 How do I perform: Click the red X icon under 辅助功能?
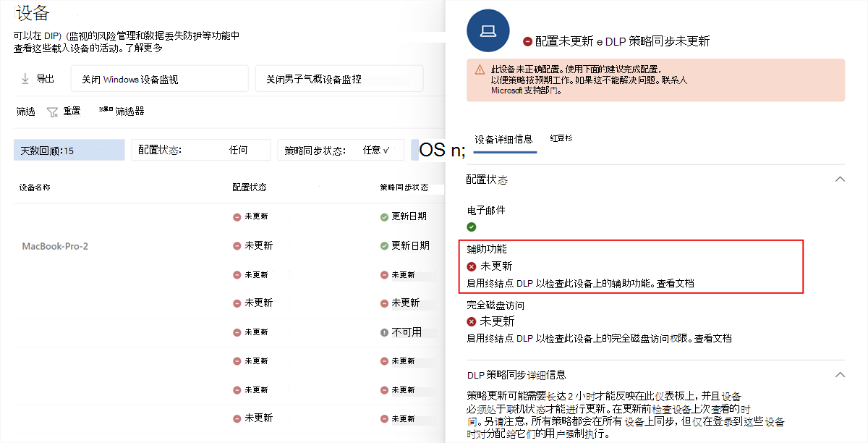[x=472, y=266]
